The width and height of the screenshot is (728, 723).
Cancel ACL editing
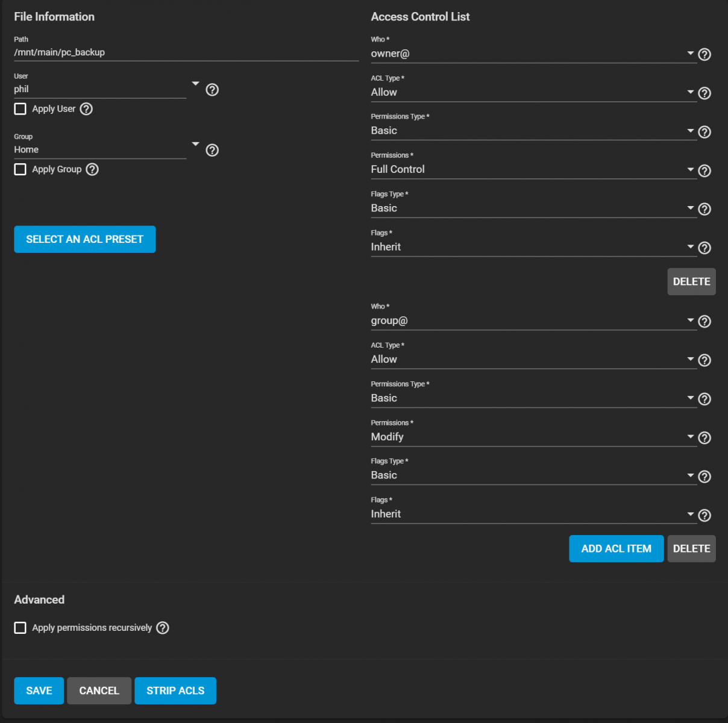99,690
